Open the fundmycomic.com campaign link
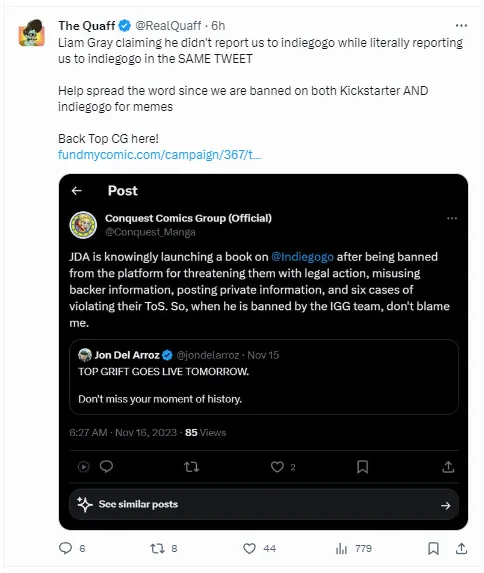Viewport: 484px width, 573px height. (159, 155)
